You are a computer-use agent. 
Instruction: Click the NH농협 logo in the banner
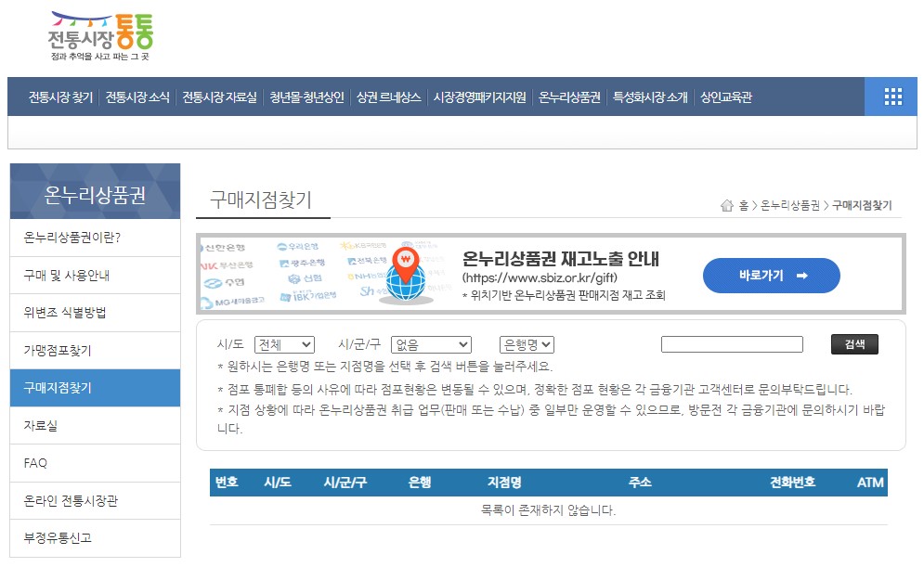(369, 277)
